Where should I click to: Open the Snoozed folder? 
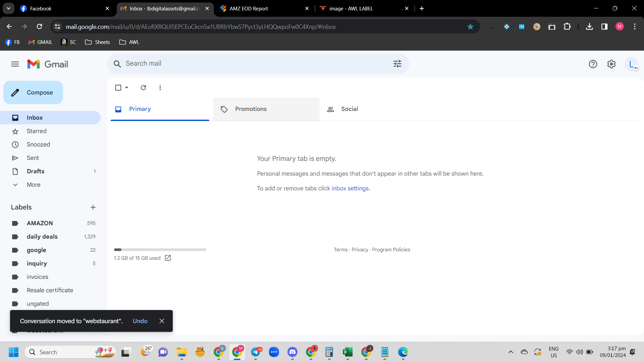50,144
